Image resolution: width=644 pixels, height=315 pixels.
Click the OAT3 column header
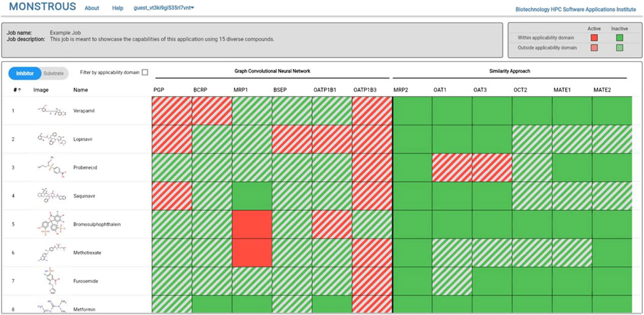(x=480, y=90)
